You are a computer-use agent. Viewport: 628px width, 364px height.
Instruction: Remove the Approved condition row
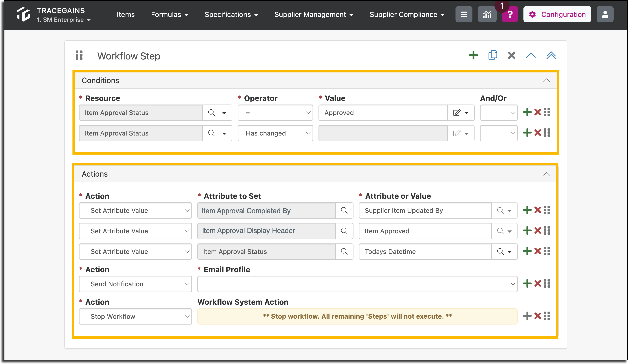click(x=538, y=112)
